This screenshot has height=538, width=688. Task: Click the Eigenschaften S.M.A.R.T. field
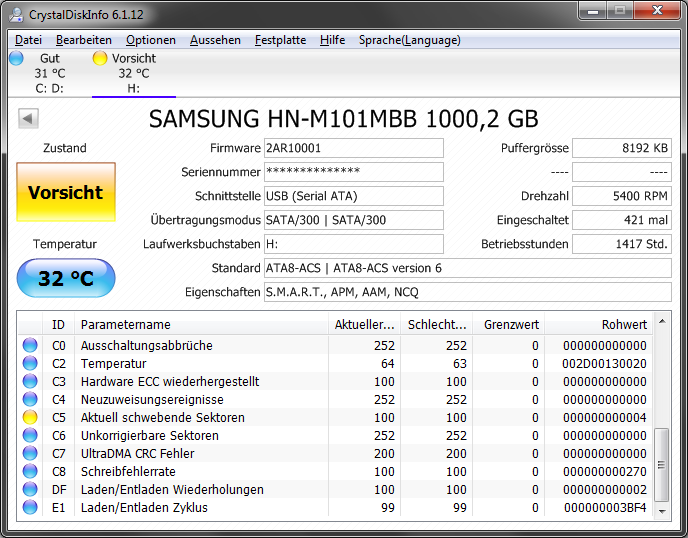[x=467, y=292]
